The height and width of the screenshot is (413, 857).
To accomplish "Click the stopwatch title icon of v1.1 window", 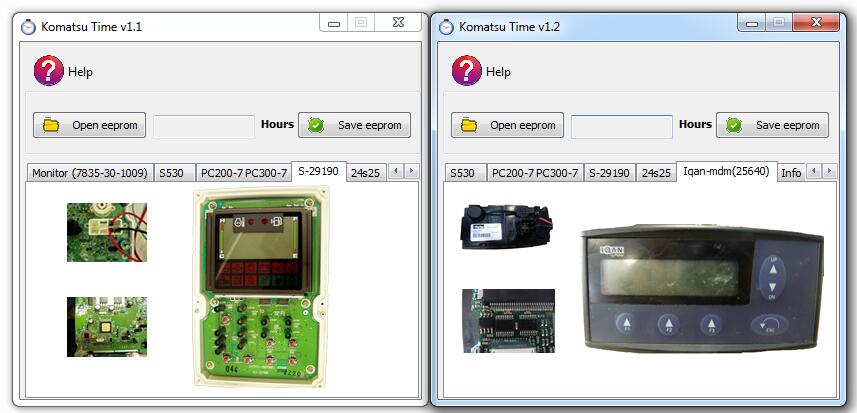I will pos(28,26).
